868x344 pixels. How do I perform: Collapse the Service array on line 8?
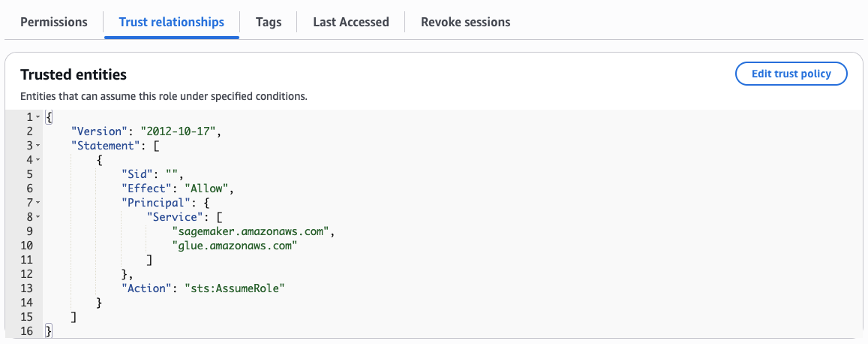[x=38, y=217]
